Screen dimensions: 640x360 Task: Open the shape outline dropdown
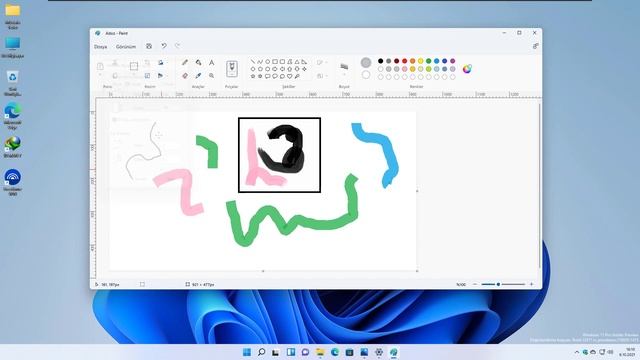tap(322, 62)
